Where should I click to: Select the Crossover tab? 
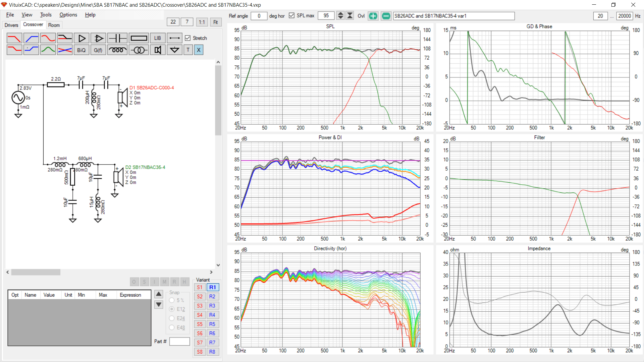(x=33, y=24)
